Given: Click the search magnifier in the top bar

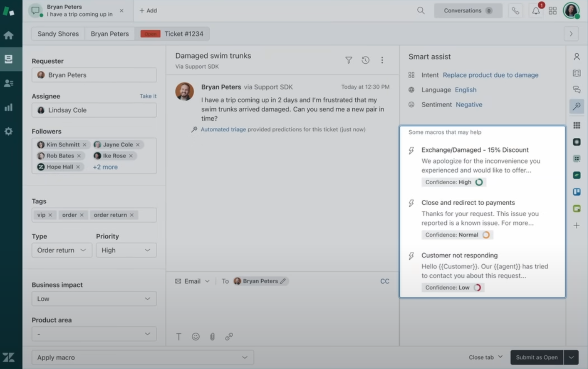Looking at the screenshot, I should 421,10.
